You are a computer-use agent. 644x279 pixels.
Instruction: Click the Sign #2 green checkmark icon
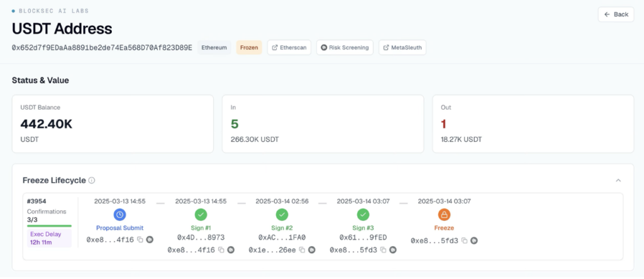[x=282, y=214]
